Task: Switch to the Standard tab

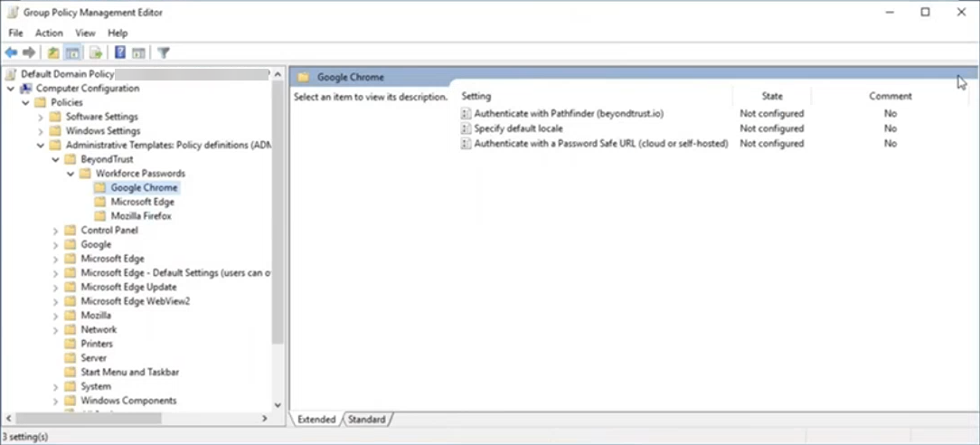Action: pos(367,420)
